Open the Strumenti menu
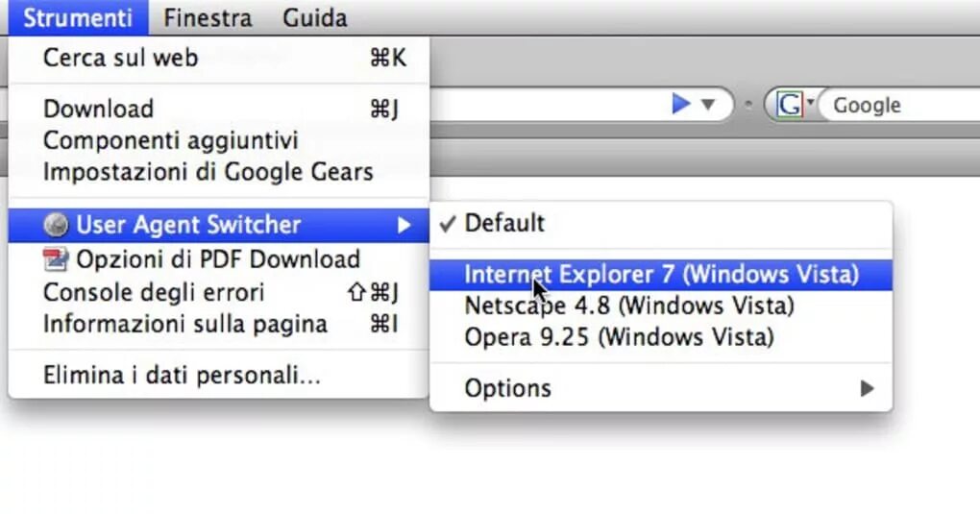 click(78, 17)
